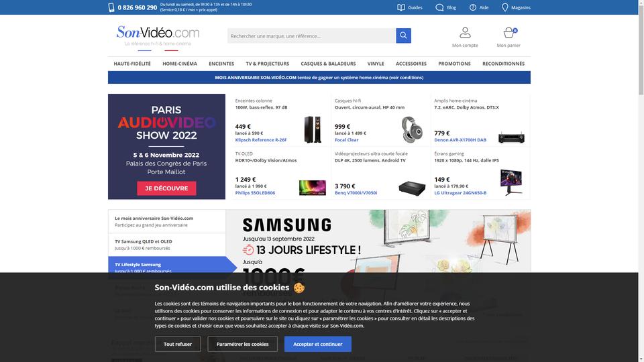
Task: Open the Guides book icon
Action: point(401,7)
